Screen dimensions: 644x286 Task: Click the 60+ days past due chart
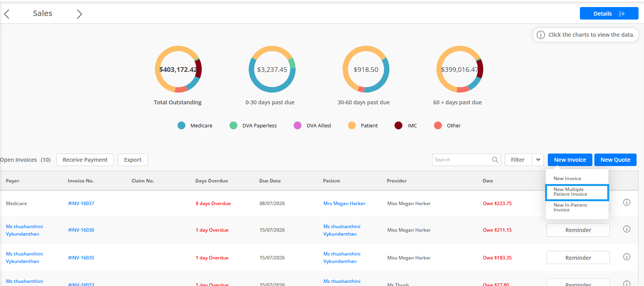click(460, 69)
